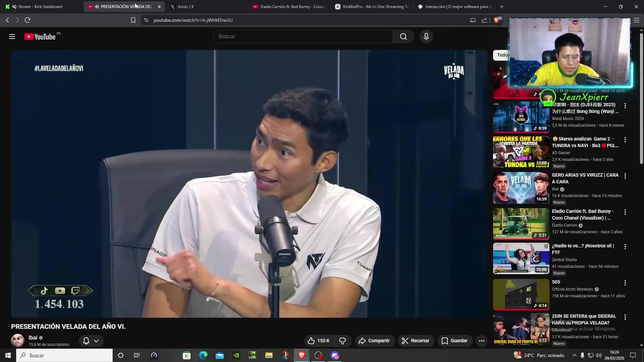Open the YouTube hamburger guide menu
This screenshot has height=362, width=644.
tap(12, 37)
